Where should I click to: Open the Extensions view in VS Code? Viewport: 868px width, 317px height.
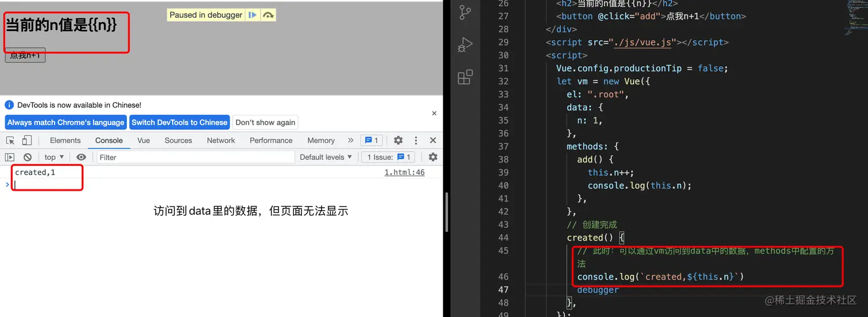coord(465,77)
